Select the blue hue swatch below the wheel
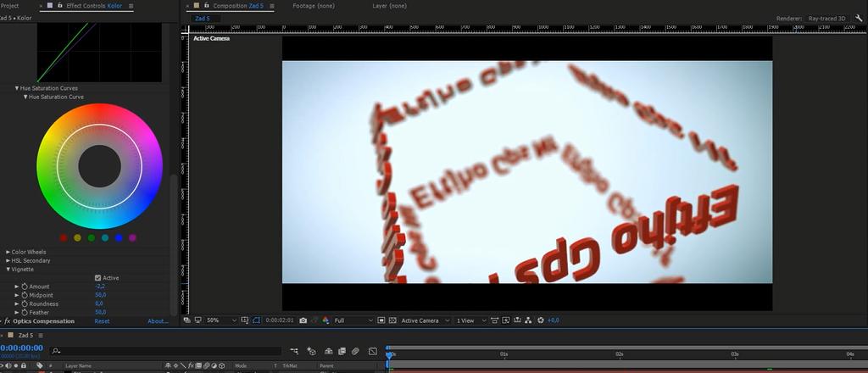This screenshot has width=868, height=373. (119, 238)
